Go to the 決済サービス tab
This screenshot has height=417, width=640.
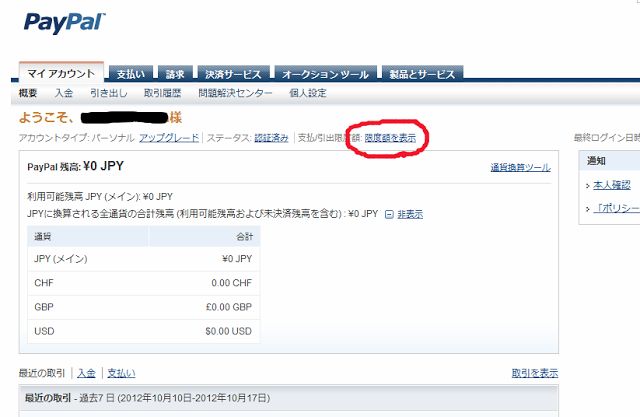click(233, 74)
